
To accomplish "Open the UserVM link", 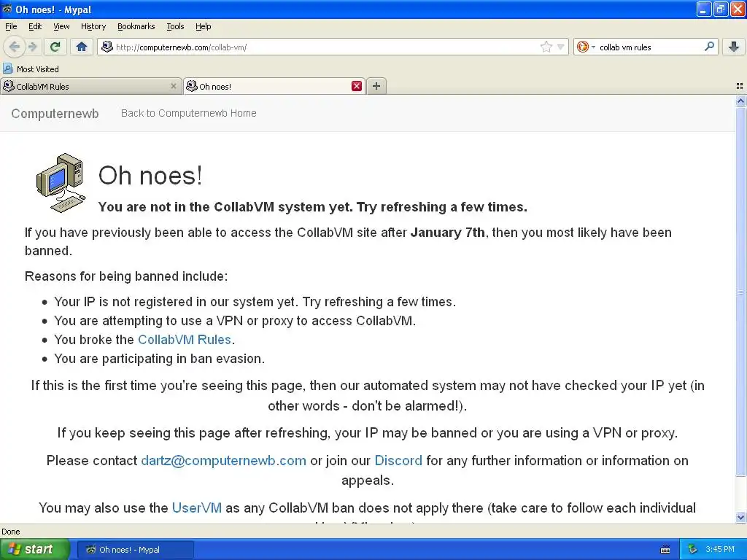I will pos(197,507).
